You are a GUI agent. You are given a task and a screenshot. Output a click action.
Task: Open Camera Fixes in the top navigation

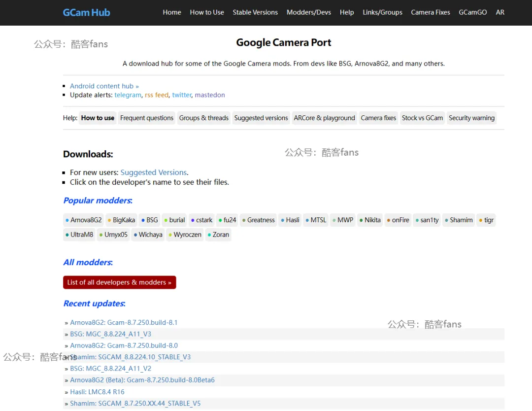(x=430, y=12)
